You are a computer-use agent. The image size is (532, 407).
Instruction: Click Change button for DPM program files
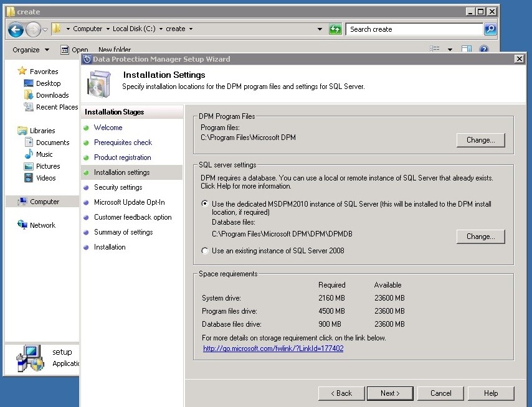[x=480, y=140]
